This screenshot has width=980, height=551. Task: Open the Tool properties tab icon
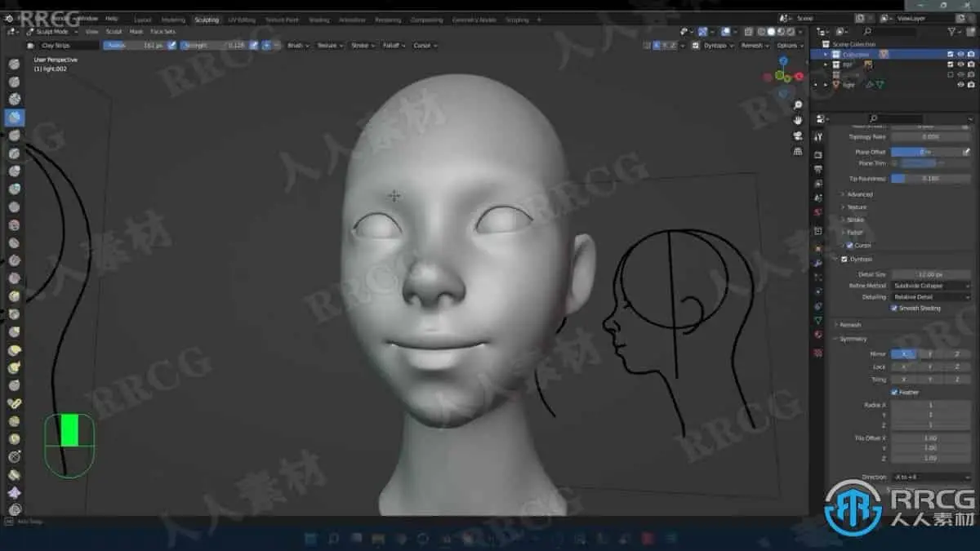point(818,137)
